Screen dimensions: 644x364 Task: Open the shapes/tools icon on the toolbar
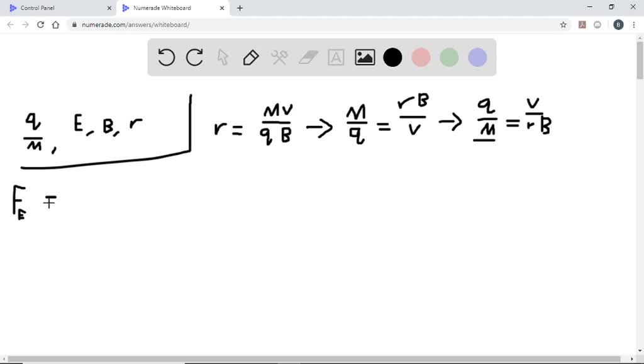coord(279,57)
